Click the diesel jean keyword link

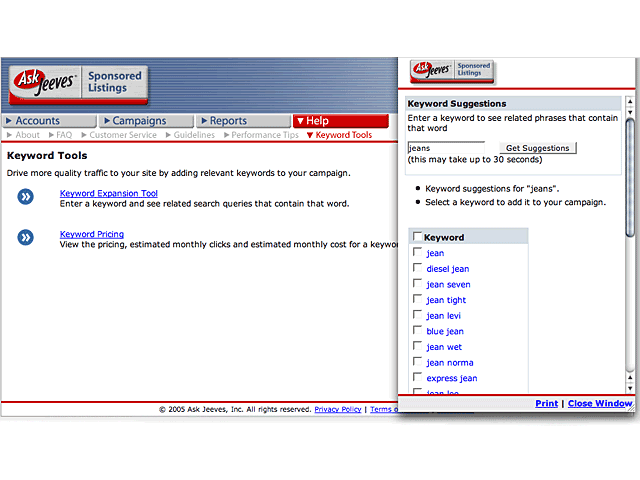coord(448,269)
